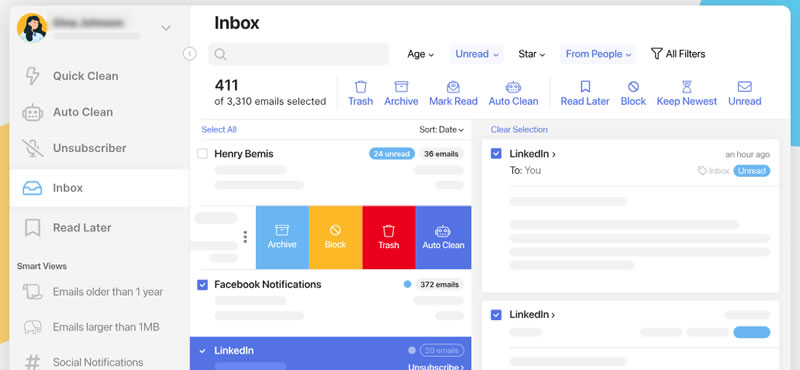Click the Auto Clean robot toolbar icon
The height and width of the screenshot is (370, 800).
[513, 87]
